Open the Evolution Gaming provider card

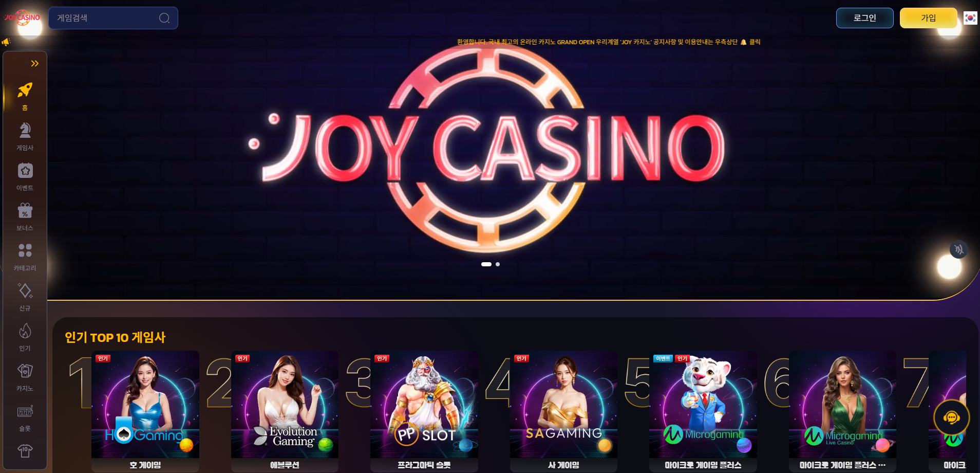(285, 411)
